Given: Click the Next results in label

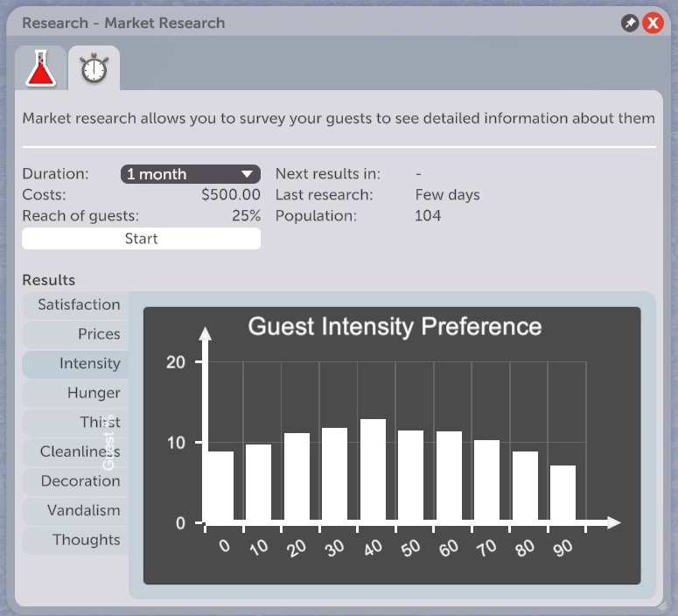Looking at the screenshot, I should (328, 174).
